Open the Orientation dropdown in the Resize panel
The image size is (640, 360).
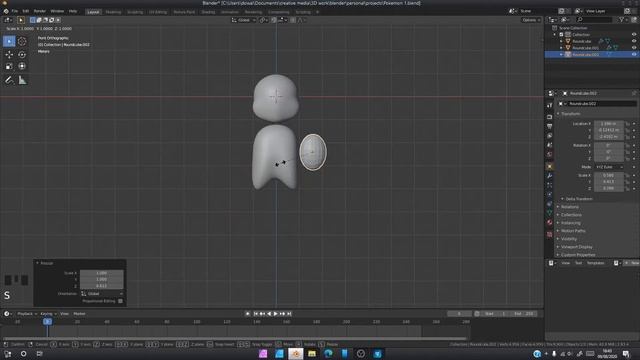coord(101,293)
